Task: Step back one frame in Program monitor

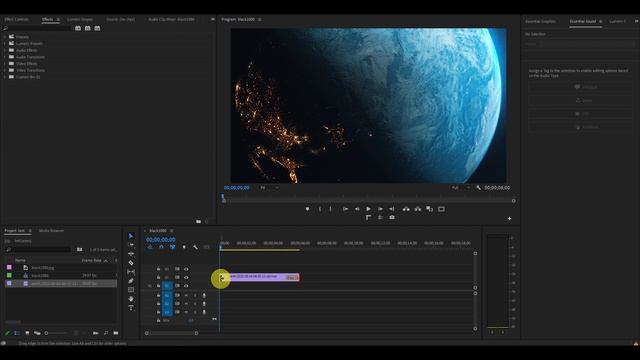Action: coord(357,209)
